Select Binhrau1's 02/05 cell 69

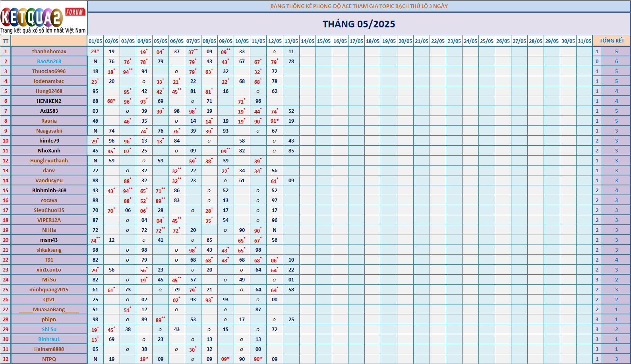pyautogui.click(x=112, y=339)
